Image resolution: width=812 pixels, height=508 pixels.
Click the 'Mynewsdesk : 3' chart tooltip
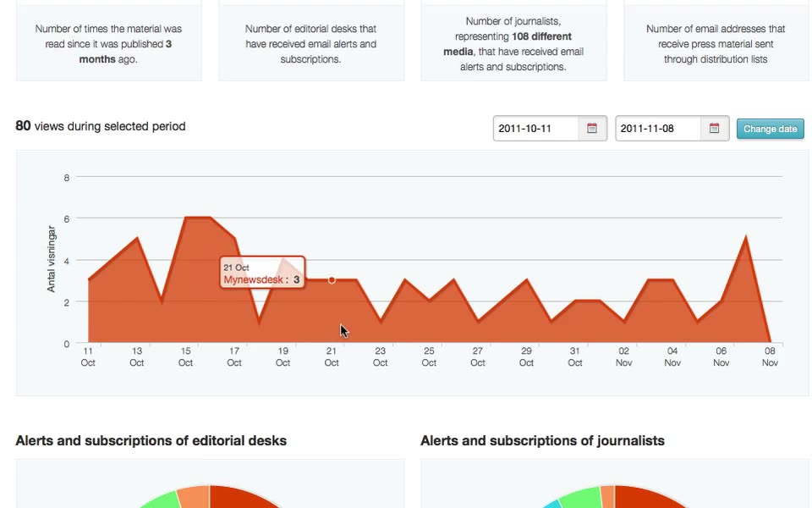click(262, 273)
